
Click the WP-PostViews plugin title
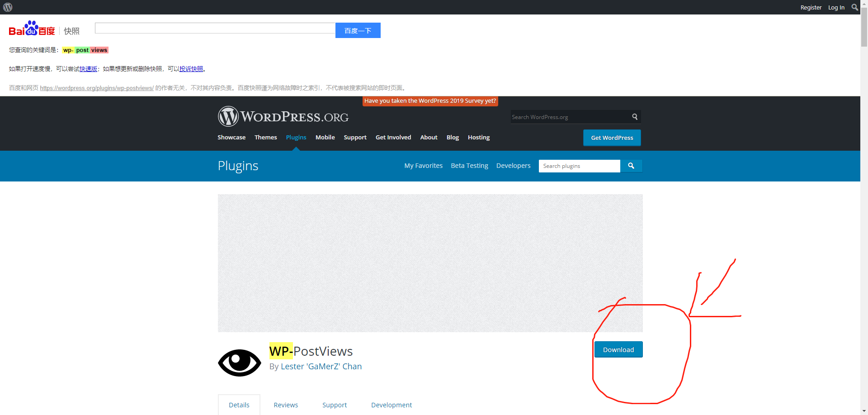311,351
